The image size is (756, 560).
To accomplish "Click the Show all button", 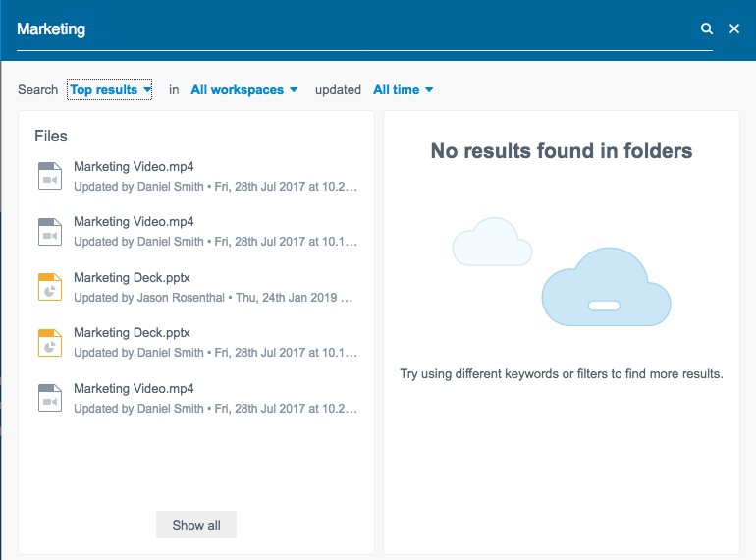I will pos(196,525).
